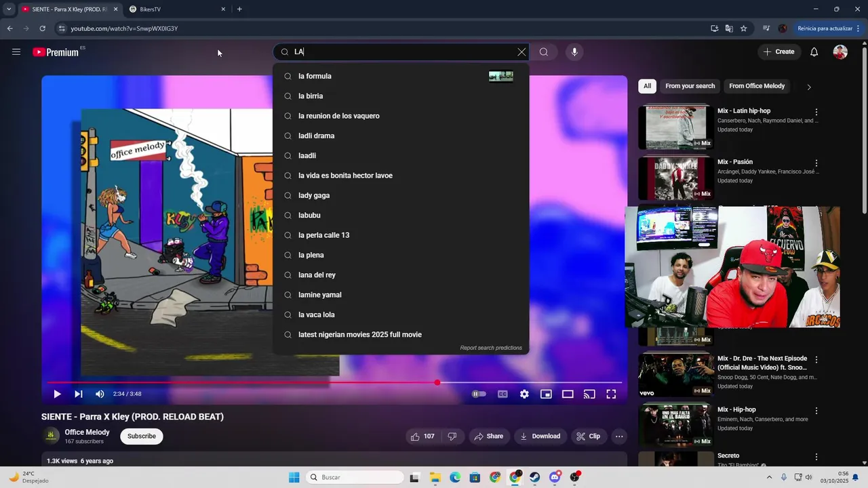Open a new browser tab
This screenshot has width=868, height=488.
(239, 9)
